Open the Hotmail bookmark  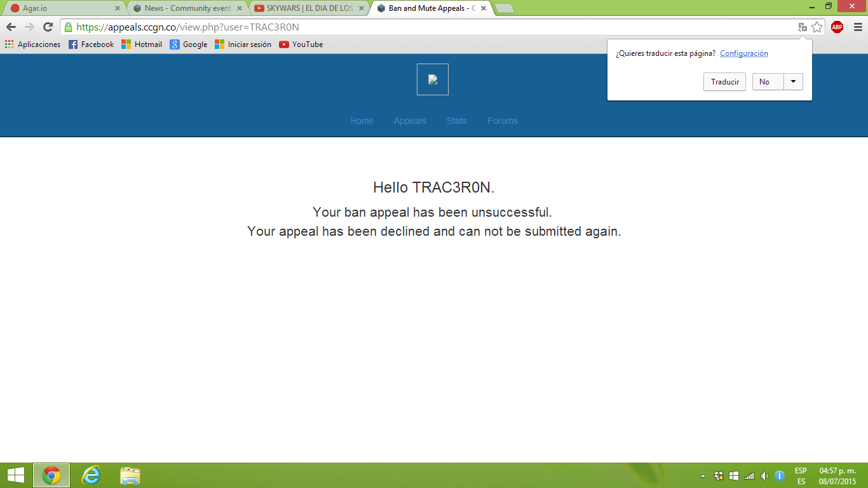click(x=142, y=44)
